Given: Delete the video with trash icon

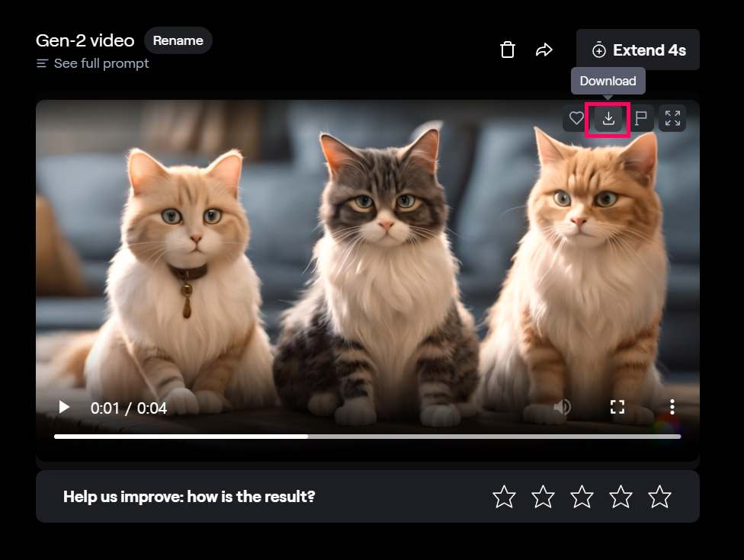Looking at the screenshot, I should tap(507, 50).
